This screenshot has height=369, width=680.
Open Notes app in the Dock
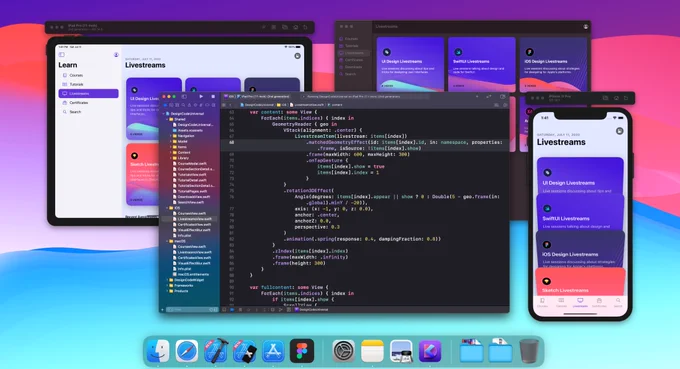point(373,350)
